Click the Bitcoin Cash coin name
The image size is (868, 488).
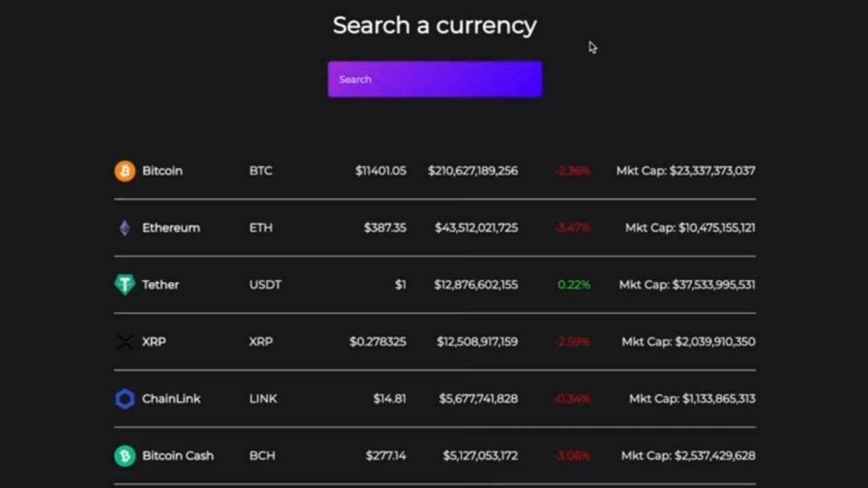pyautogui.click(x=178, y=455)
